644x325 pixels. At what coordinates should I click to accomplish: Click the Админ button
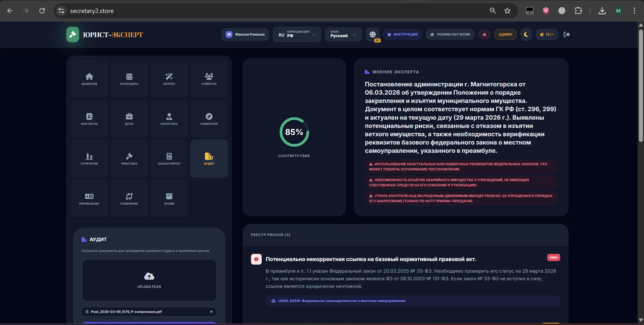(x=505, y=34)
